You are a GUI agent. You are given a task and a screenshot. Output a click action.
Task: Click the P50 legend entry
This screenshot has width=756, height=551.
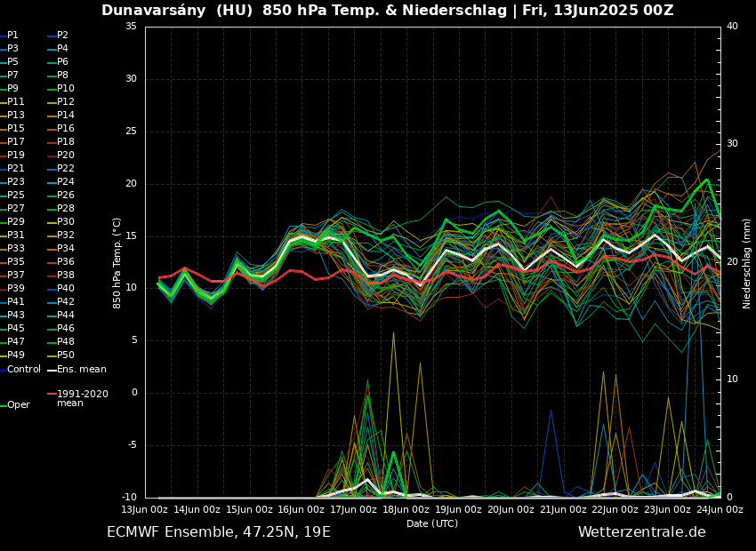(65, 355)
